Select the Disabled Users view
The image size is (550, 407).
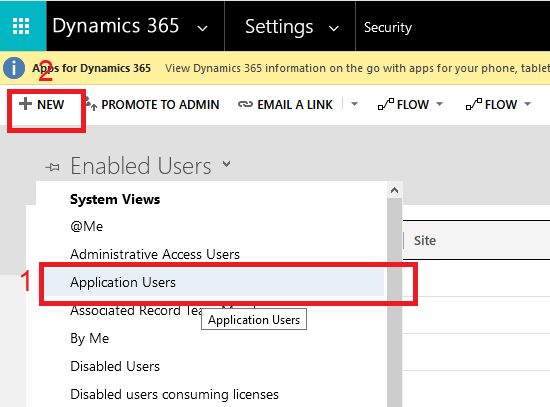tap(115, 367)
